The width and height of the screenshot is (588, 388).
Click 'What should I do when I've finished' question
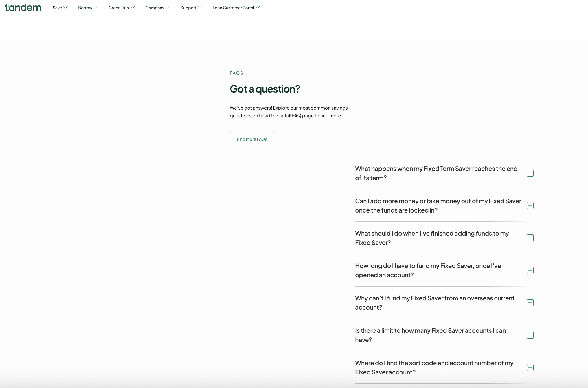(432, 238)
